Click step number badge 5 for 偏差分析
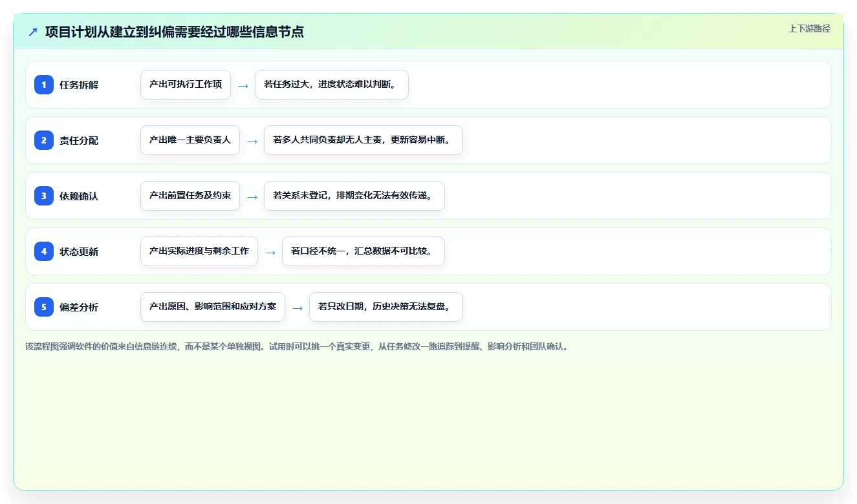This screenshot has width=857, height=504. (44, 307)
